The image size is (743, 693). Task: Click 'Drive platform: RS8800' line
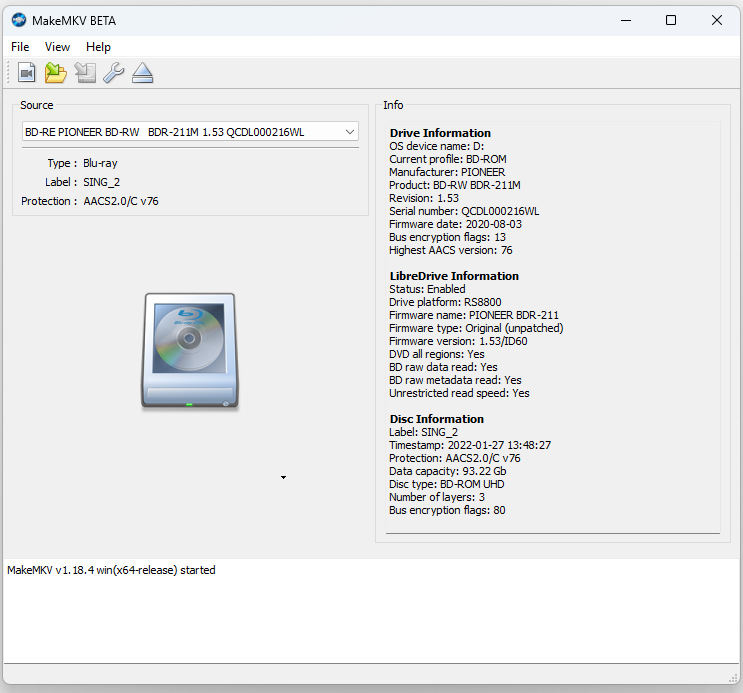click(x=445, y=302)
